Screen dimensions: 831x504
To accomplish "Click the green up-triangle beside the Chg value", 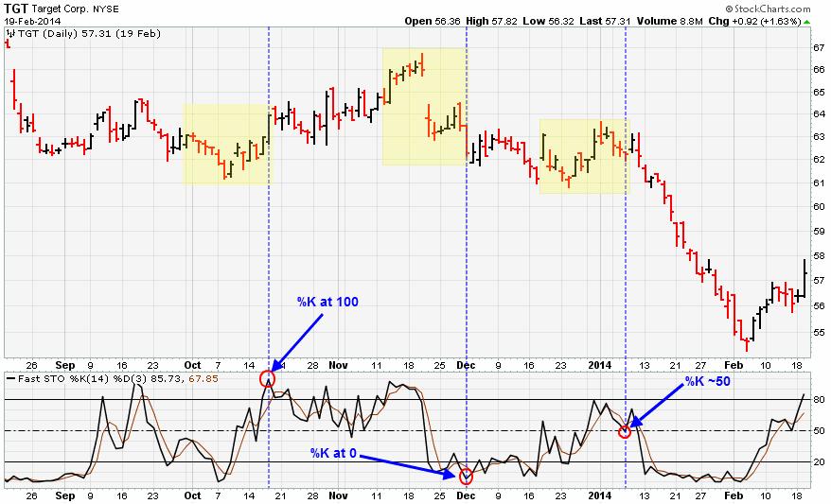I will tap(806, 22).
